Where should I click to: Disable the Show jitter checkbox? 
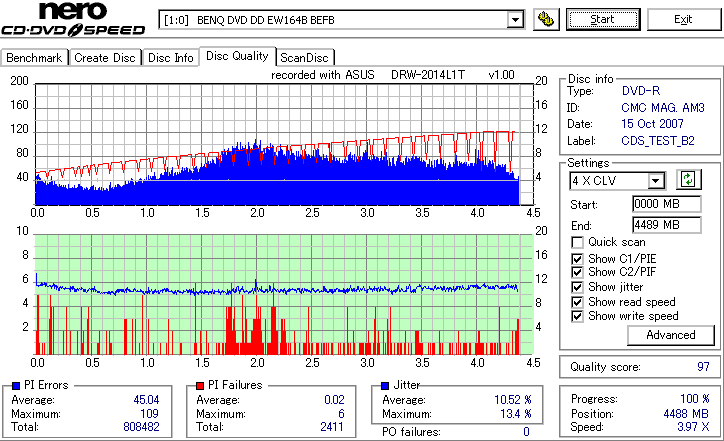(577, 287)
